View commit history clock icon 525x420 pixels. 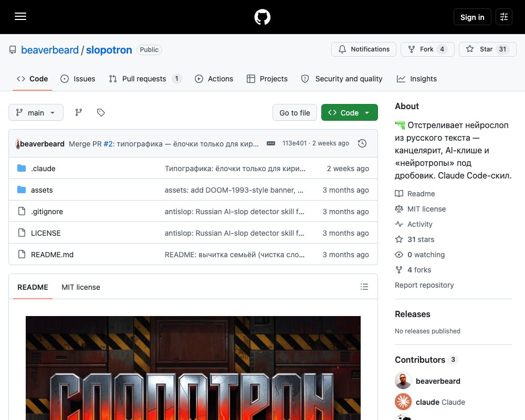[x=362, y=143]
